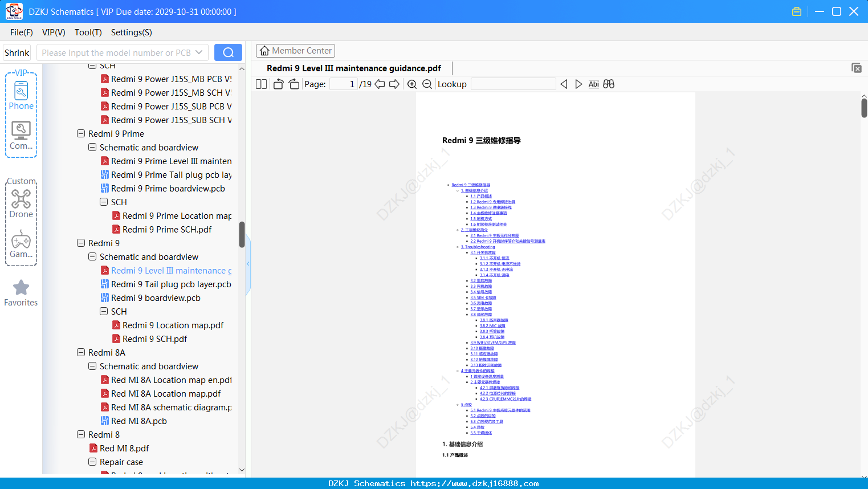Collapse the SCH folder under Redmi 9 Prime
Screen dimensions: 868x489
click(x=104, y=202)
